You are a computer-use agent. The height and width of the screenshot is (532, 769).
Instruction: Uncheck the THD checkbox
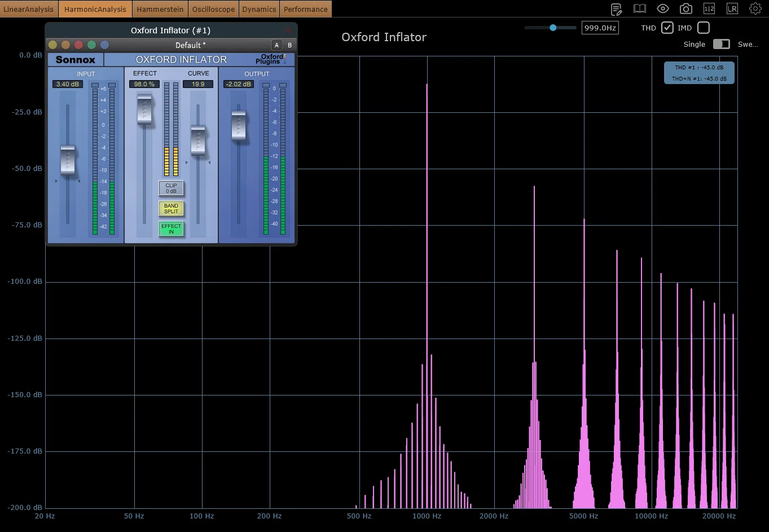coord(667,28)
